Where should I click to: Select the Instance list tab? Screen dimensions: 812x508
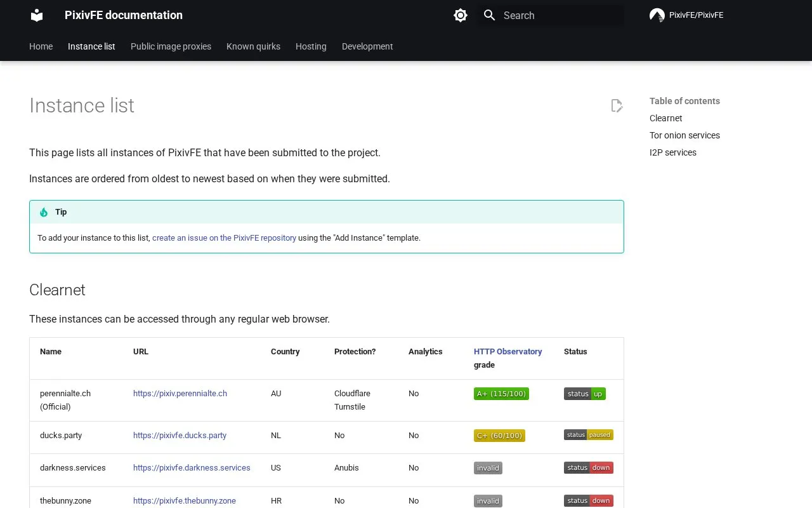tap(91, 46)
